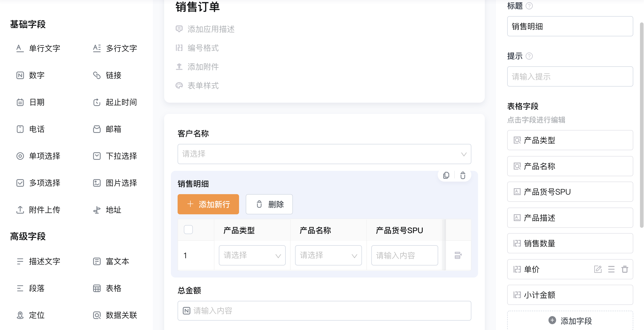The height and width of the screenshot is (330, 644).
Task: Delete the 销售明细 block via trash icon
Action: click(463, 176)
